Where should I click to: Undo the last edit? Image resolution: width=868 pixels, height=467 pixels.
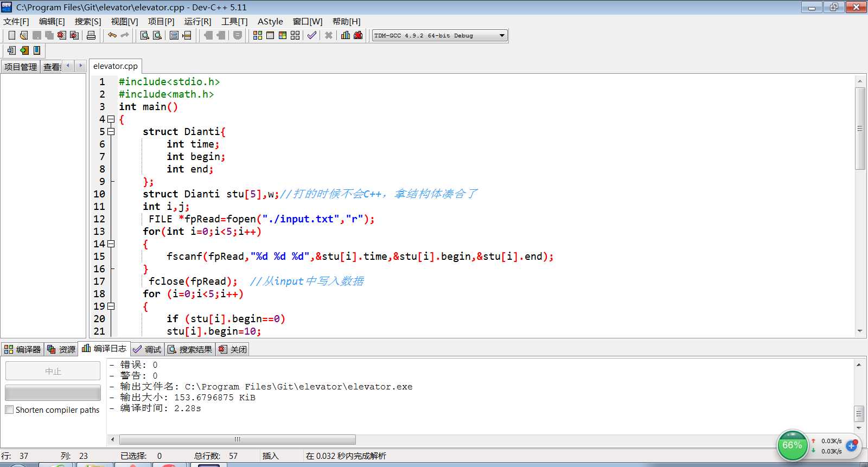112,35
